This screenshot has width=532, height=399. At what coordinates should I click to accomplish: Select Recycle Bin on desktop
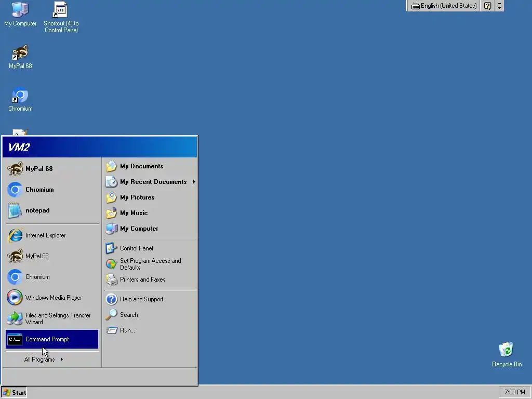point(507,354)
